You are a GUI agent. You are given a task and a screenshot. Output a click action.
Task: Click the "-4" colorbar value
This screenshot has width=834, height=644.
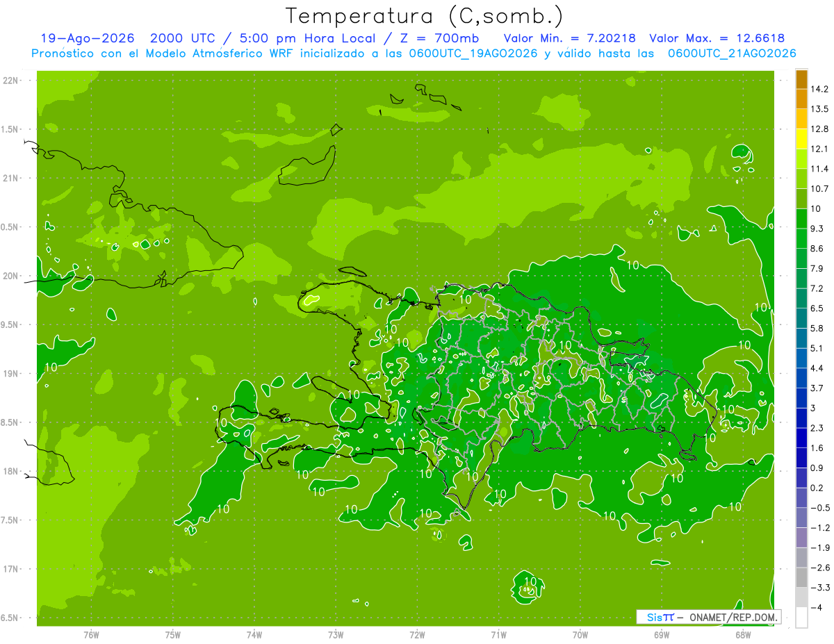[817, 608]
